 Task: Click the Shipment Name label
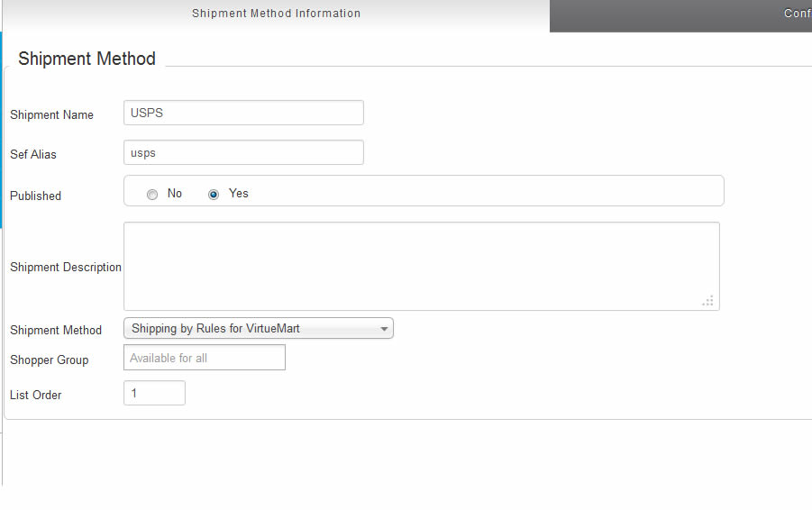click(51, 114)
